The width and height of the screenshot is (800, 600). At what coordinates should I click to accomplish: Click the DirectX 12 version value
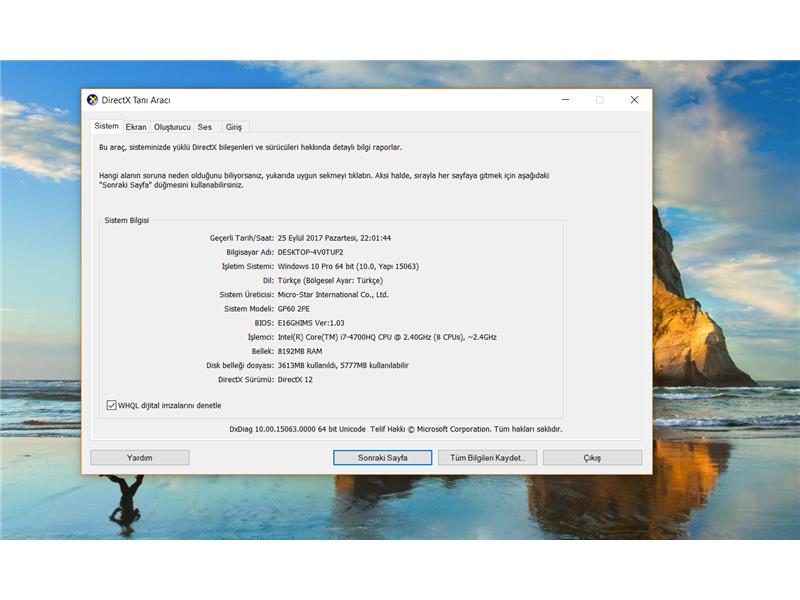pos(295,380)
